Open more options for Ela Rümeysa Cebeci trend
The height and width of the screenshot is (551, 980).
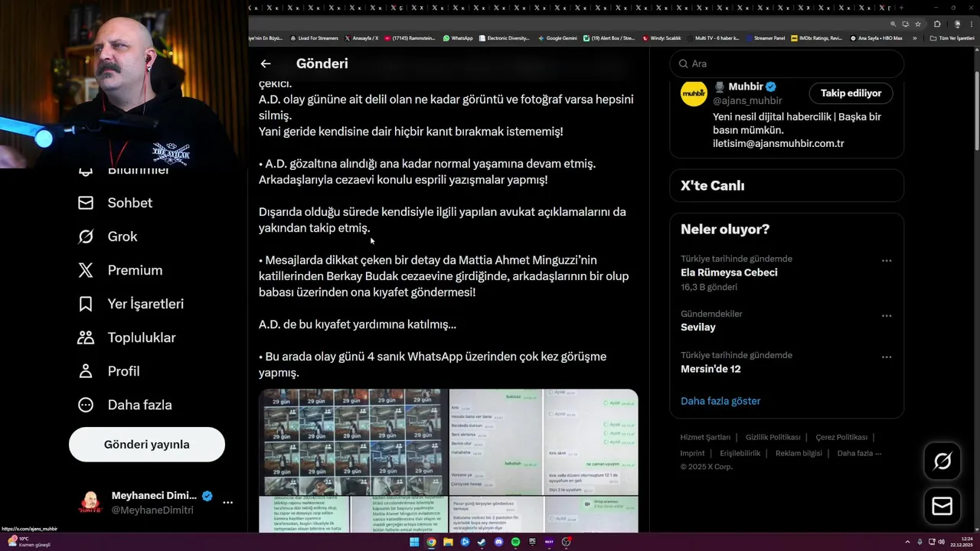click(x=887, y=261)
